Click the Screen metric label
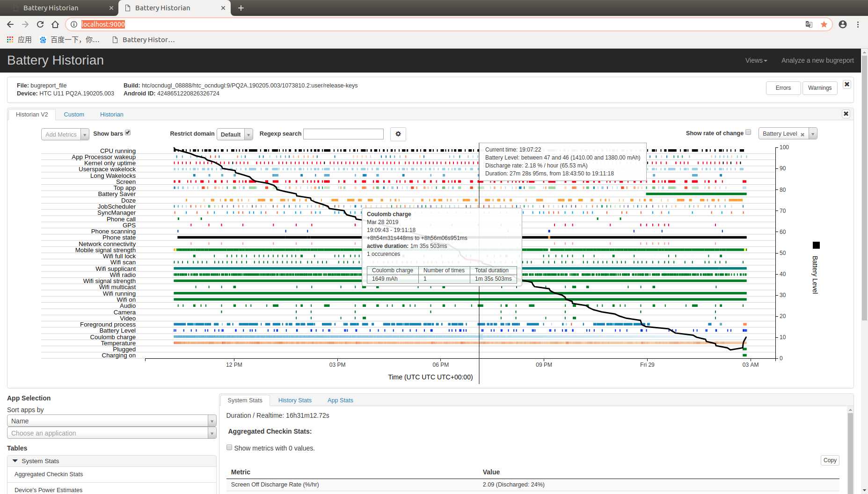Viewport: 868px width, 494px height. pos(126,182)
